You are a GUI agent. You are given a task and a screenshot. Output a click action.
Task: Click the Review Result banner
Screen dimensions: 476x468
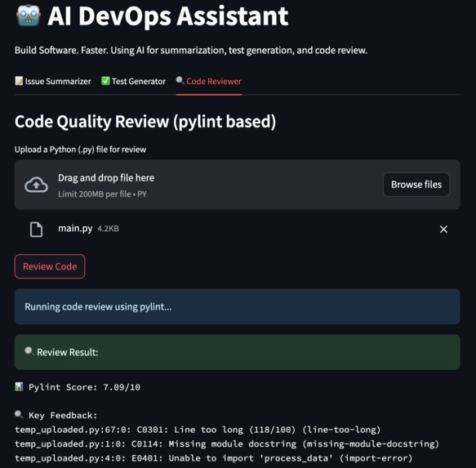pos(237,352)
